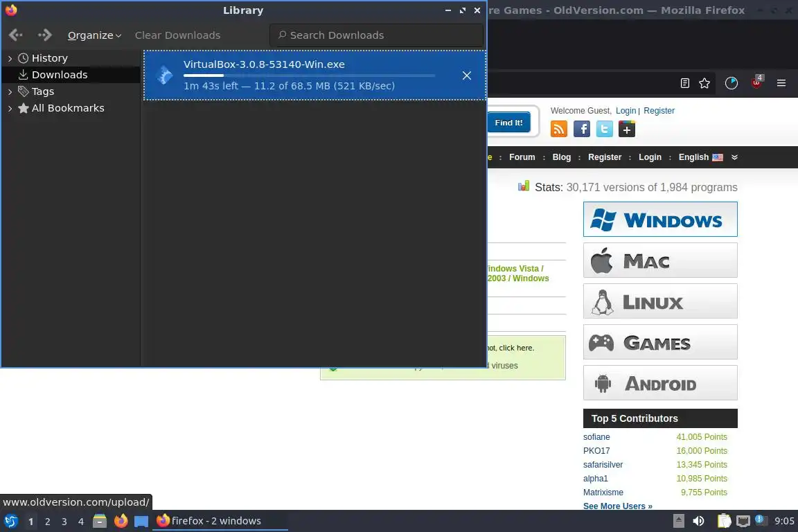Click the Google plus share icon
This screenshot has height=532, width=798.
tap(627, 129)
